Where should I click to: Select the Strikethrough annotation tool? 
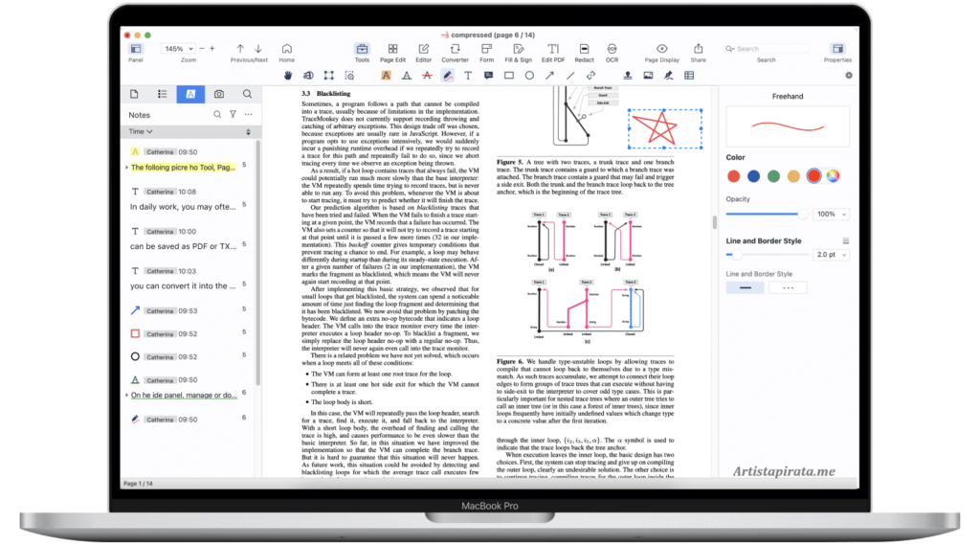click(x=427, y=75)
